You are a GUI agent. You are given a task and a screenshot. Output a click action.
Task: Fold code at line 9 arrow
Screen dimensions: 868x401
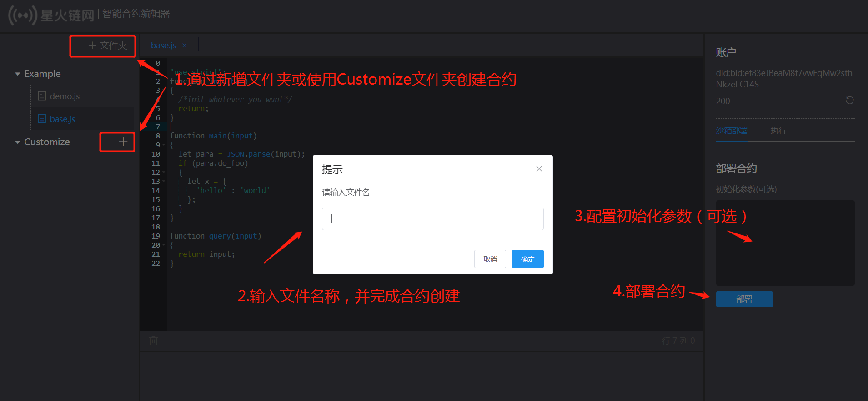[164, 145]
